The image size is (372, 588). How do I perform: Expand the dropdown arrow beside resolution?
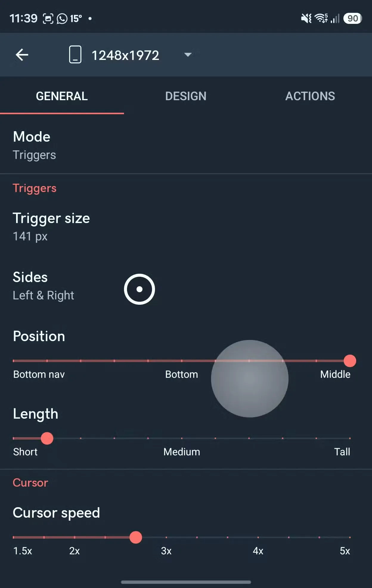pyautogui.click(x=188, y=55)
